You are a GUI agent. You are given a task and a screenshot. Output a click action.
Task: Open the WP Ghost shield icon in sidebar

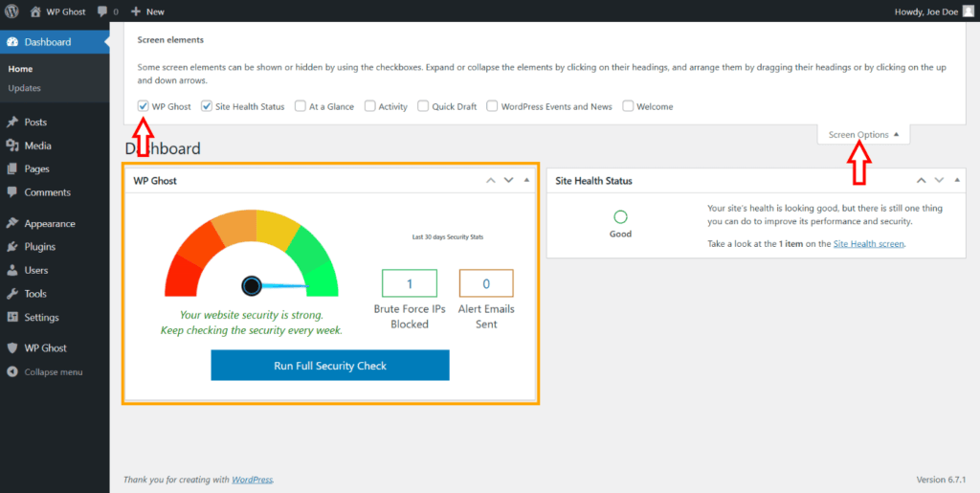[12, 348]
